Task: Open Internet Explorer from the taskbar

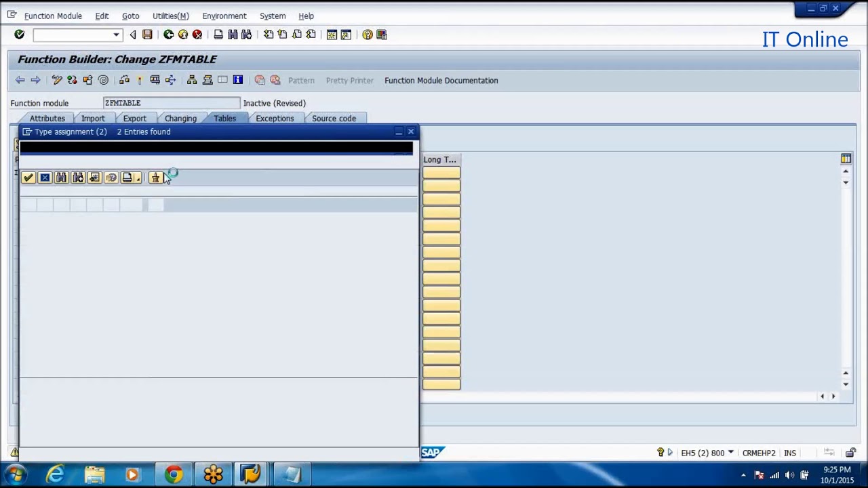Action: click(x=55, y=474)
